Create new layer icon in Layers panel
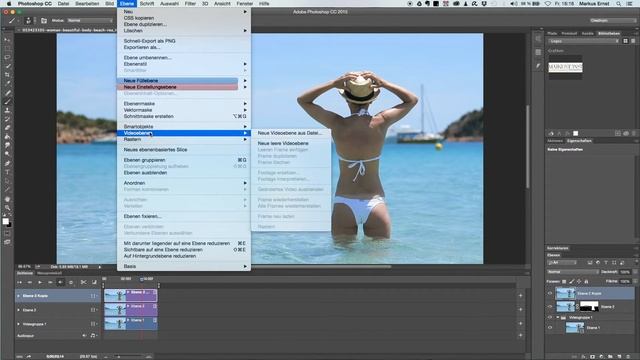 click(x=620, y=357)
